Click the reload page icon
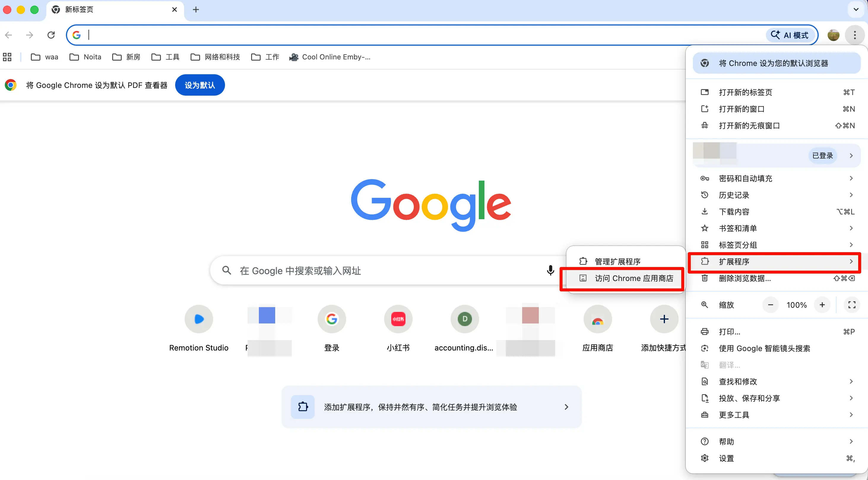The width and height of the screenshot is (868, 480). point(51,35)
